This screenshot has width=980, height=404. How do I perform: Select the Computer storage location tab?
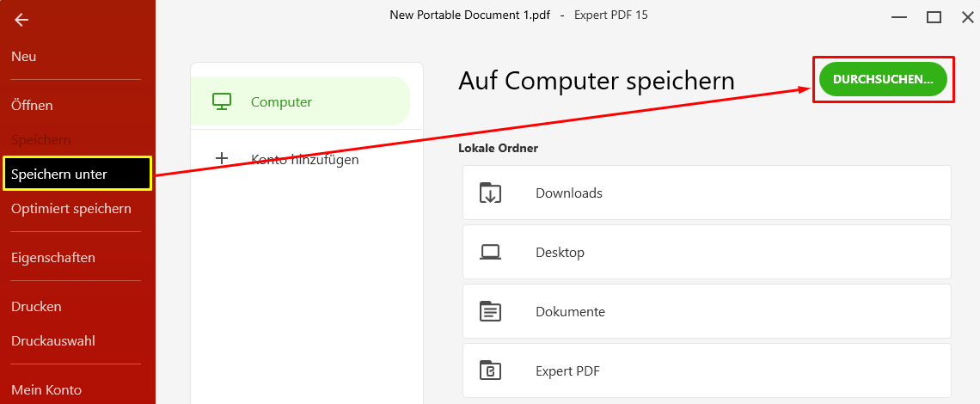coord(300,101)
